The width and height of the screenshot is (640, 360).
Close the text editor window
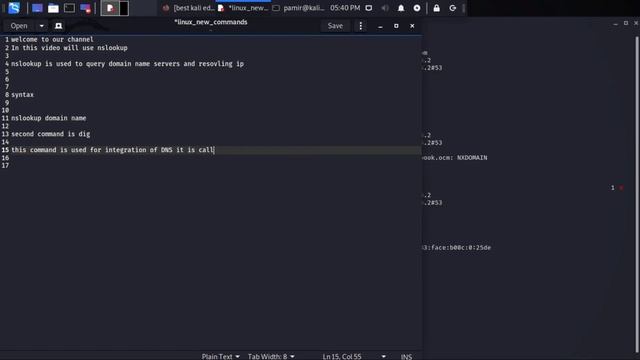point(412,26)
